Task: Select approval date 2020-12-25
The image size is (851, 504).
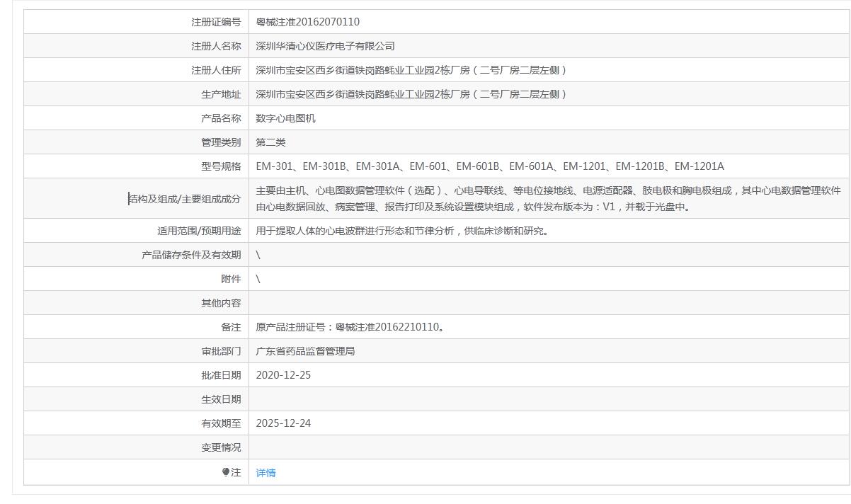Action: (283, 375)
